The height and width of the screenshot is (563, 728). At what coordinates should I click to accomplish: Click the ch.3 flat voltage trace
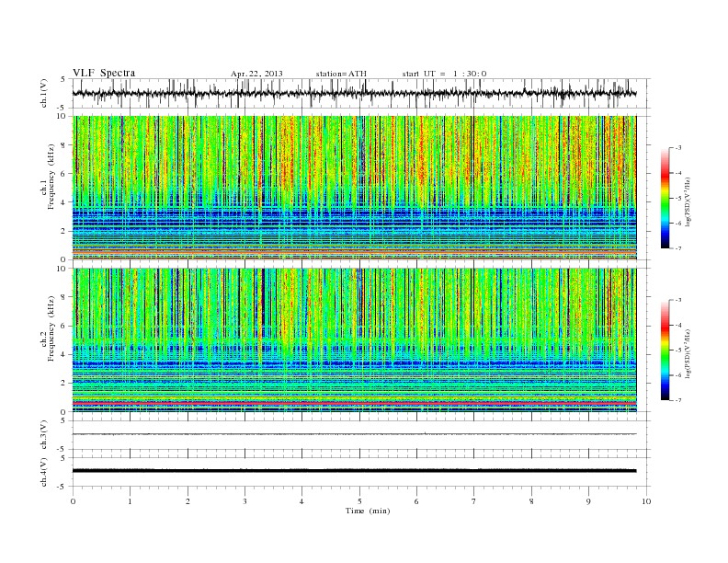coord(354,434)
